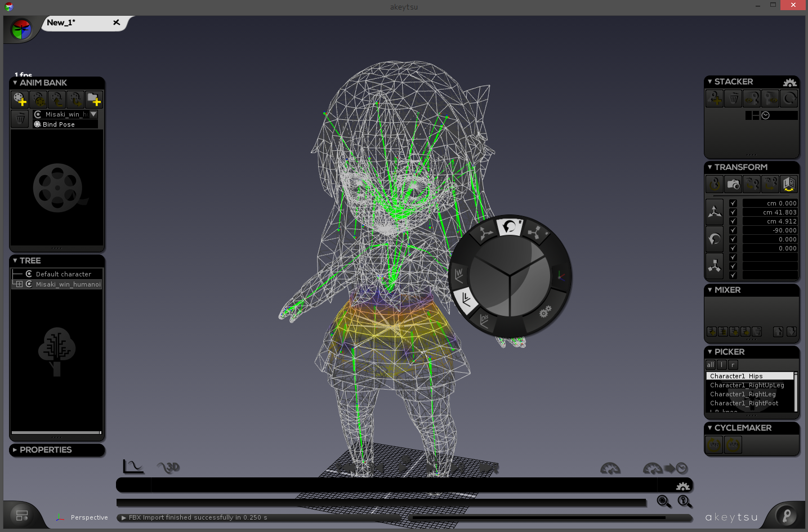Add a new animation in Anim Bank
This screenshot has height=532, width=808.
[x=20, y=100]
